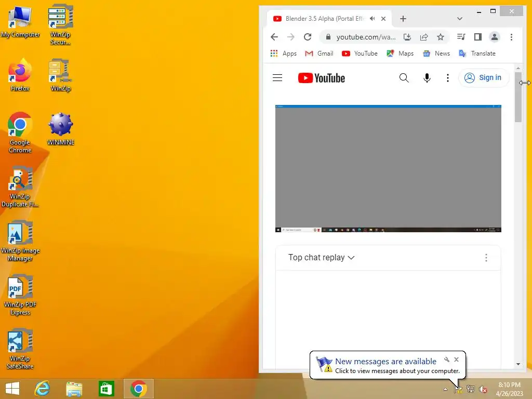
Task: Bookmark this tab with the star icon
Action: (x=441, y=37)
